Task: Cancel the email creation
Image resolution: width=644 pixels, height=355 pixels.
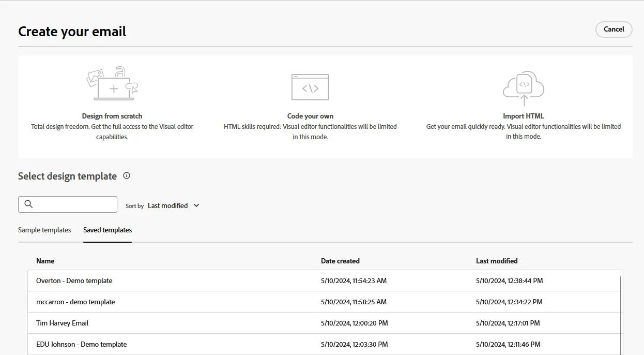Action: coord(614,29)
